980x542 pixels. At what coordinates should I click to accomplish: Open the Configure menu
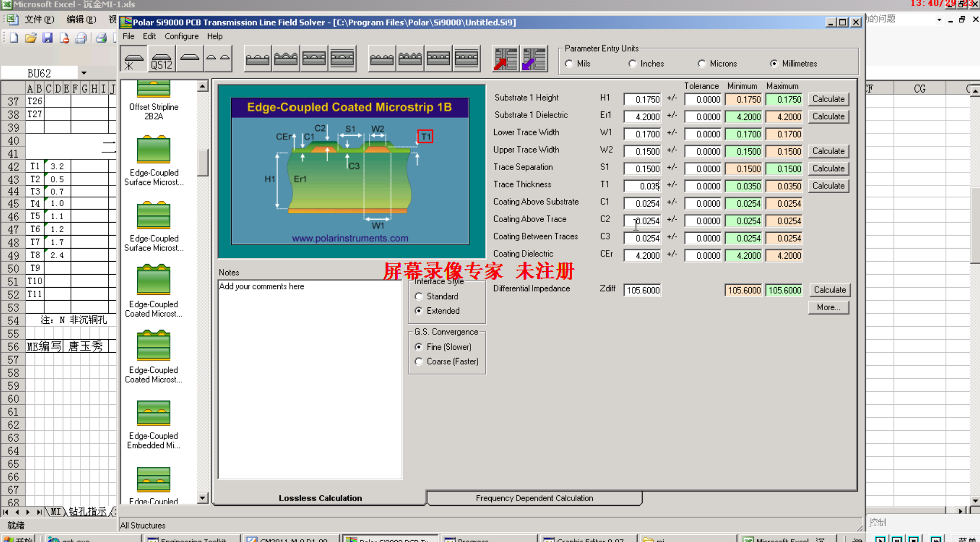point(182,36)
